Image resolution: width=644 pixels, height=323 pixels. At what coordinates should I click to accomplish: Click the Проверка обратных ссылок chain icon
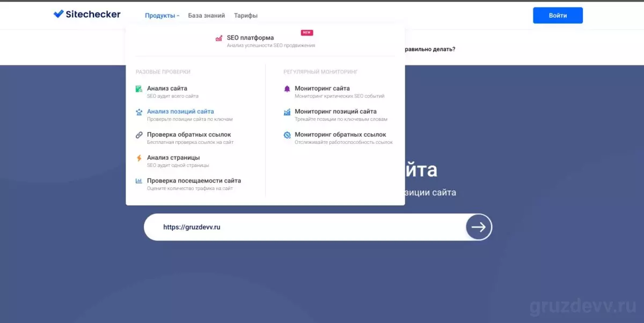139,135
